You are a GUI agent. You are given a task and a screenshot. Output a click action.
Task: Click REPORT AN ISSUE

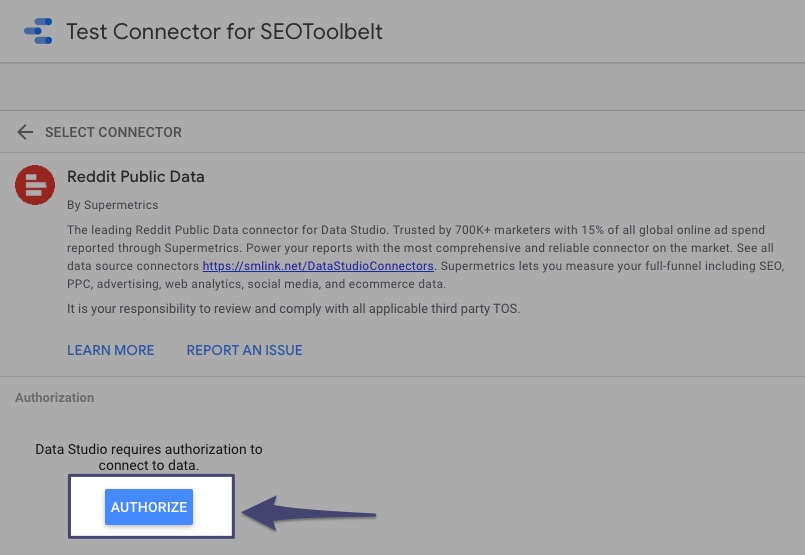tap(244, 350)
